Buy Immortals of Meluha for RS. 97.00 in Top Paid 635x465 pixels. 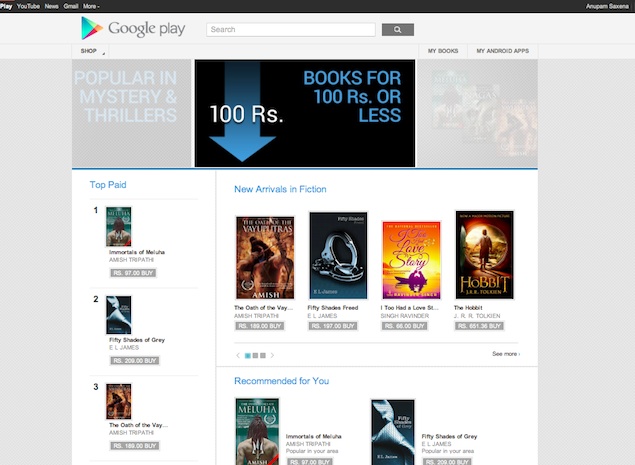click(x=133, y=273)
